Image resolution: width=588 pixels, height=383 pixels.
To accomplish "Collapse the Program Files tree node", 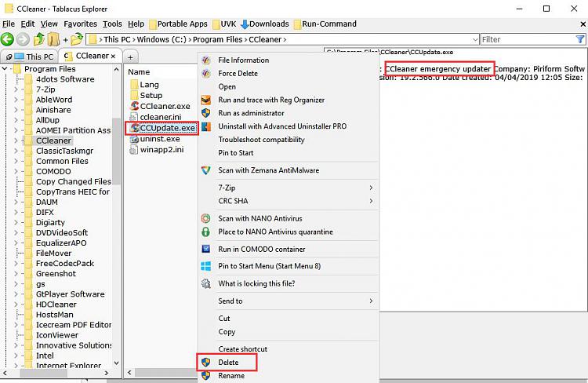I will pos(5,69).
